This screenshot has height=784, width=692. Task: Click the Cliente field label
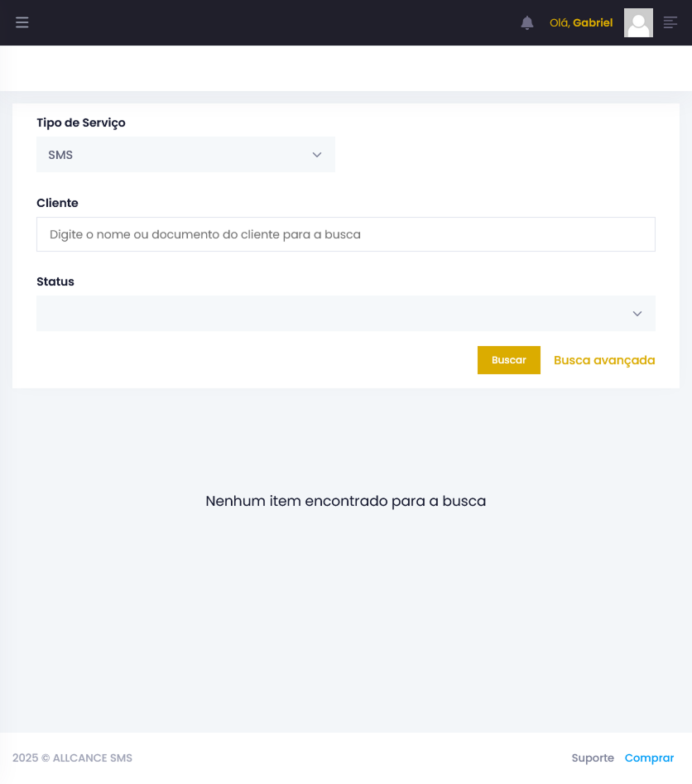tap(57, 203)
